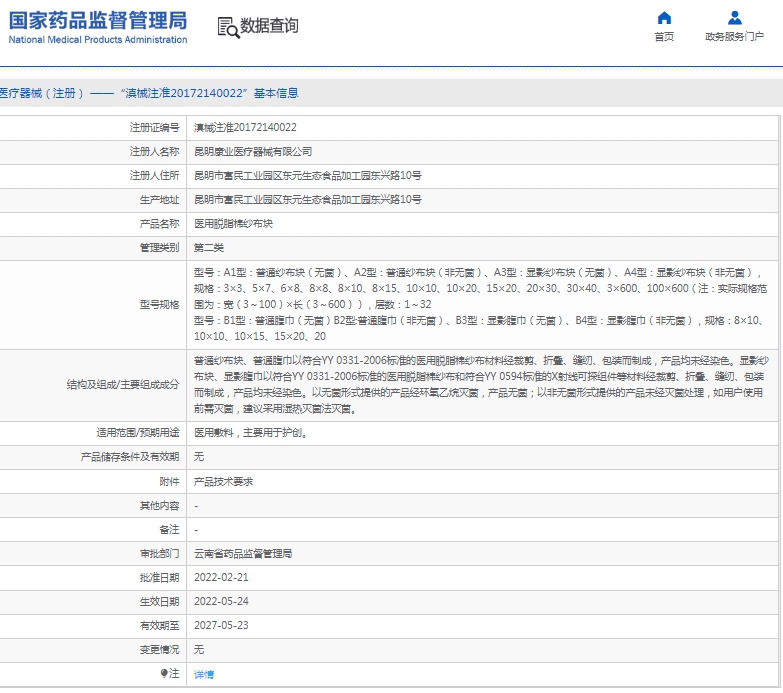The width and height of the screenshot is (783, 693).
Task: Click expiry date 2027-05-23
Action: (221, 625)
